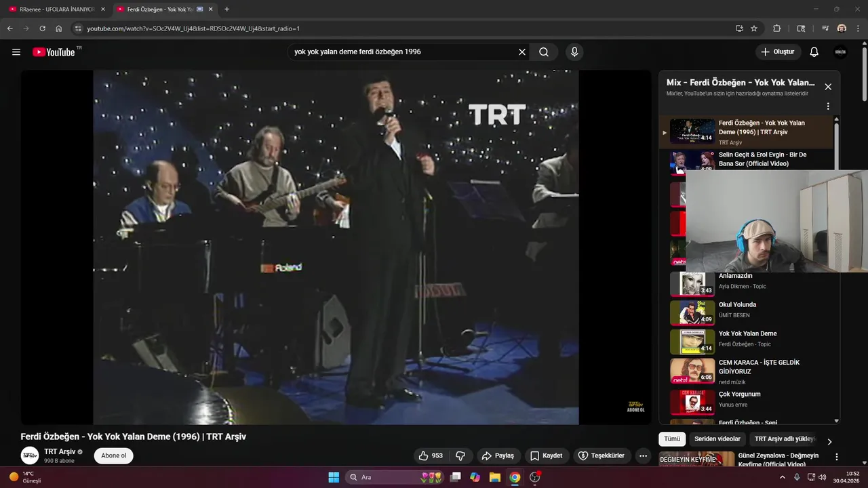Click the Değmeyin Keyfime recommended thumbnail
The width and height of the screenshot is (868, 488).
[x=696, y=460]
